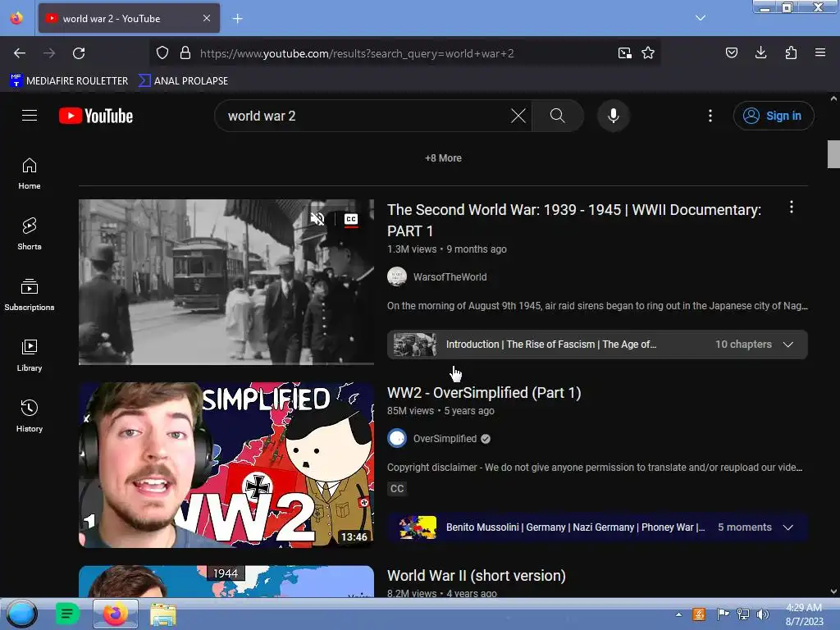Open Shorts in the sidebar
The height and width of the screenshot is (630, 840).
click(x=30, y=235)
